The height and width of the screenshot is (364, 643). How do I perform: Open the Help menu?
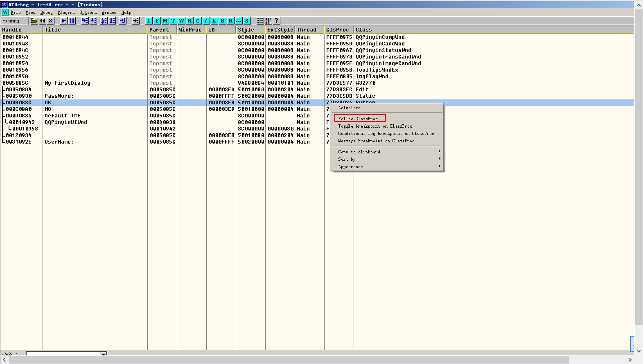click(x=126, y=12)
